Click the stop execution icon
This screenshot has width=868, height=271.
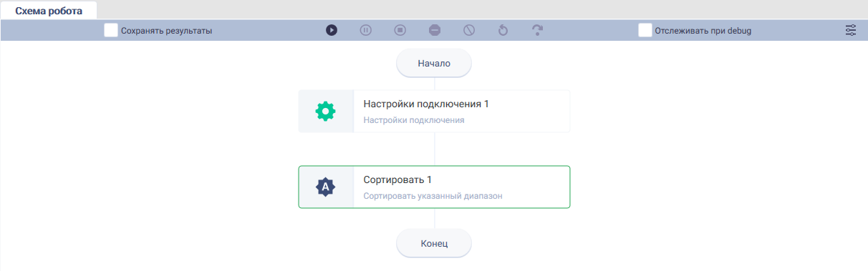pos(400,30)
